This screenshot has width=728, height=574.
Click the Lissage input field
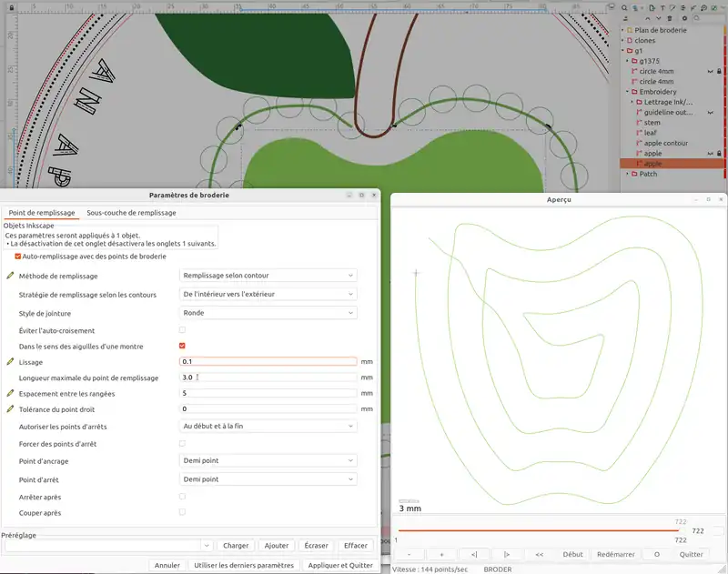coord(268,362)
